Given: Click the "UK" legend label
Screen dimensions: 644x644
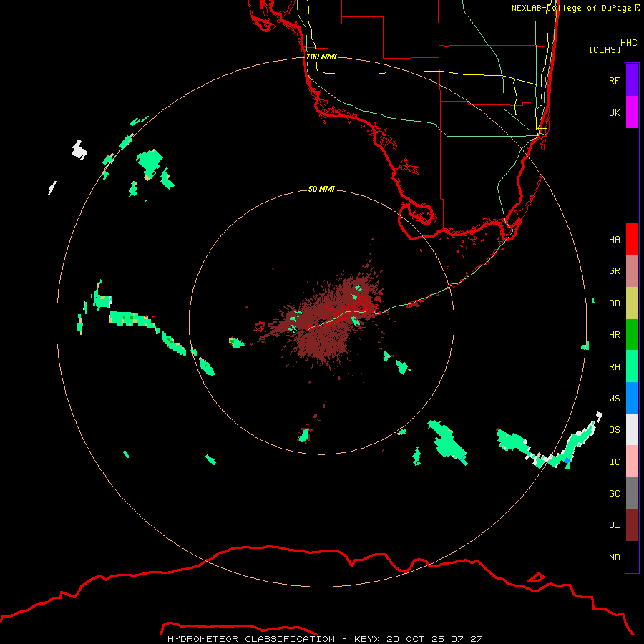Looking at the screenshot, I should tap(614, 112).
